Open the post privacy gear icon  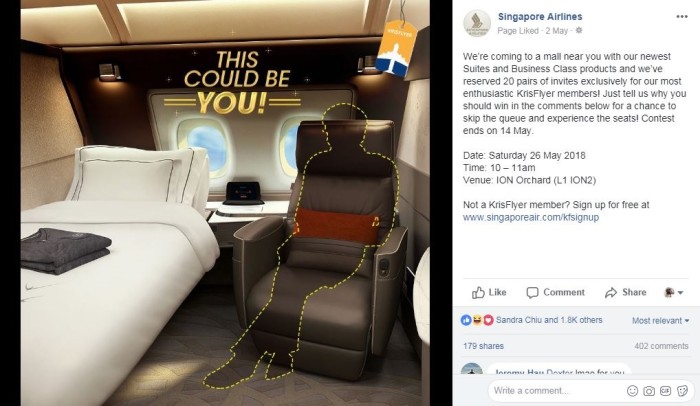[579, 30]
